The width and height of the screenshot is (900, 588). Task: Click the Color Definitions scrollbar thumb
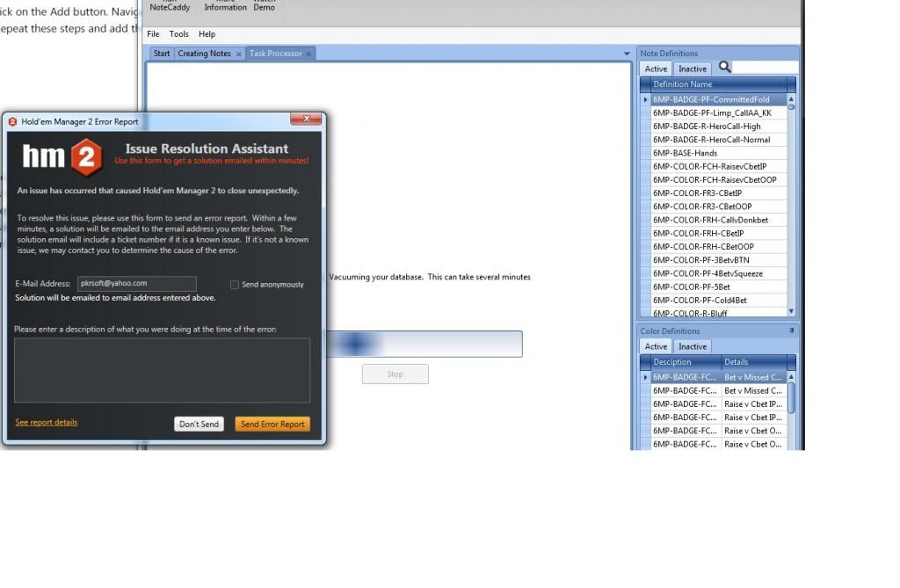[791, 397]
